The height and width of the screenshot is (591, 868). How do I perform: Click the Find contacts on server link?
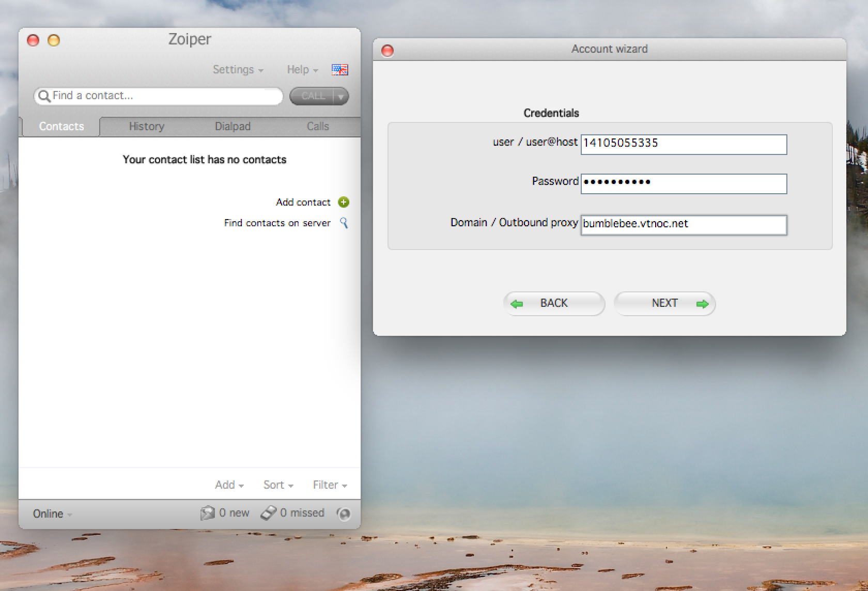pos(277,223)
